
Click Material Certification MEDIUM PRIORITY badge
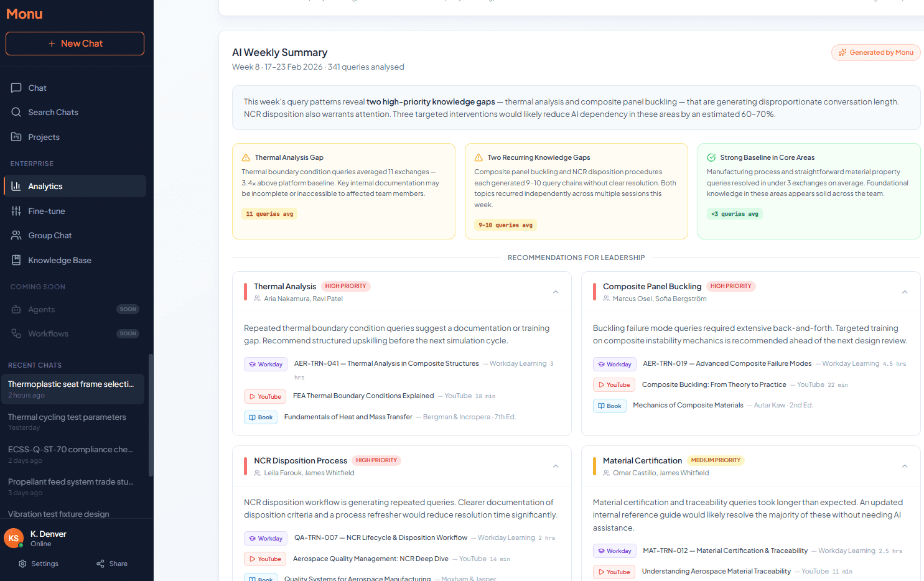(x=716, y=460)
